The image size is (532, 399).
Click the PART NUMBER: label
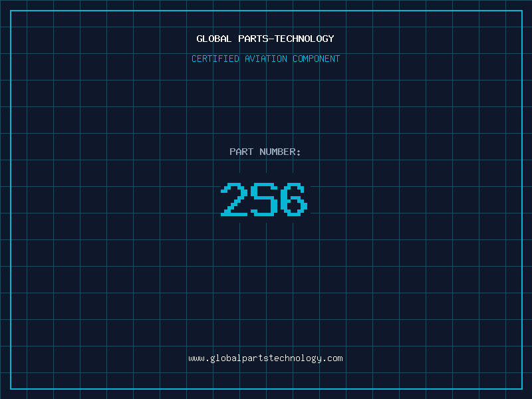pos(265,152)
